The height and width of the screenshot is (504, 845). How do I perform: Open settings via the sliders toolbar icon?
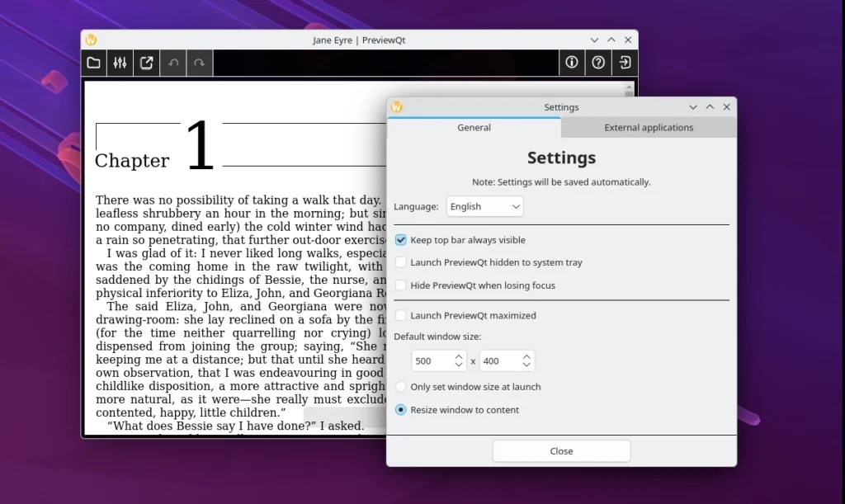[120, 62]
